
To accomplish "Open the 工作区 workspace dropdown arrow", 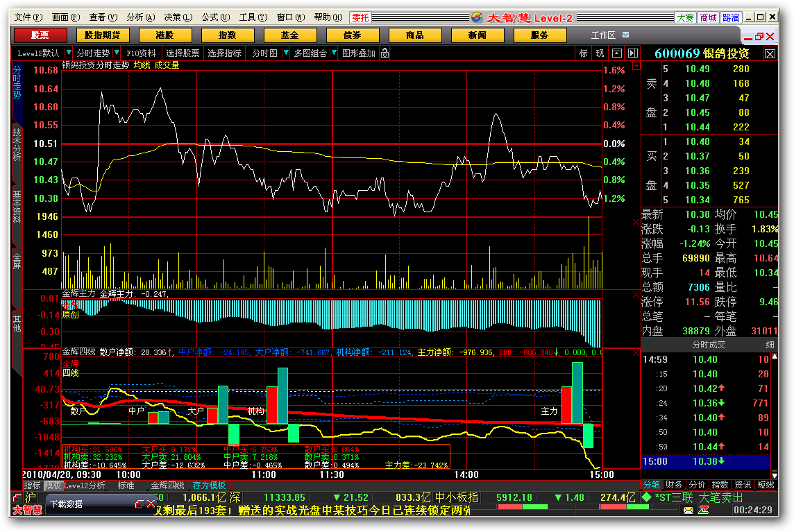I will pyautogui.click(x=625, y=35).
